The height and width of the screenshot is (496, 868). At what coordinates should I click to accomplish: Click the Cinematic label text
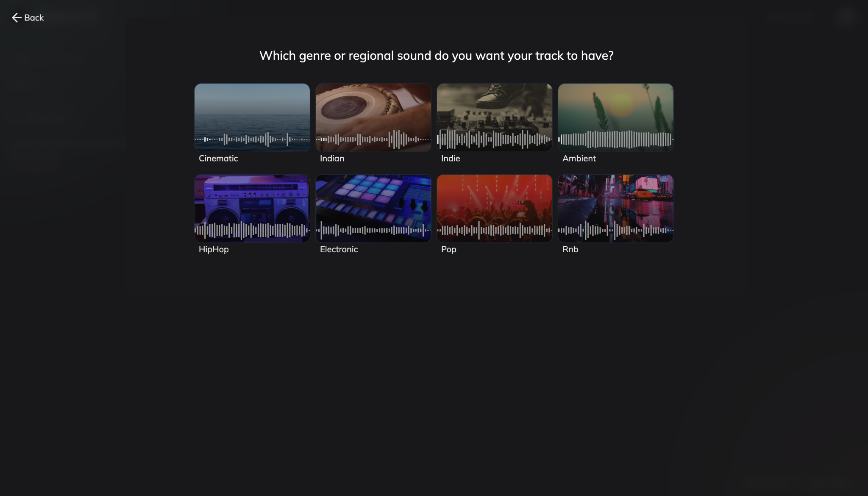[x=218, y=158]
